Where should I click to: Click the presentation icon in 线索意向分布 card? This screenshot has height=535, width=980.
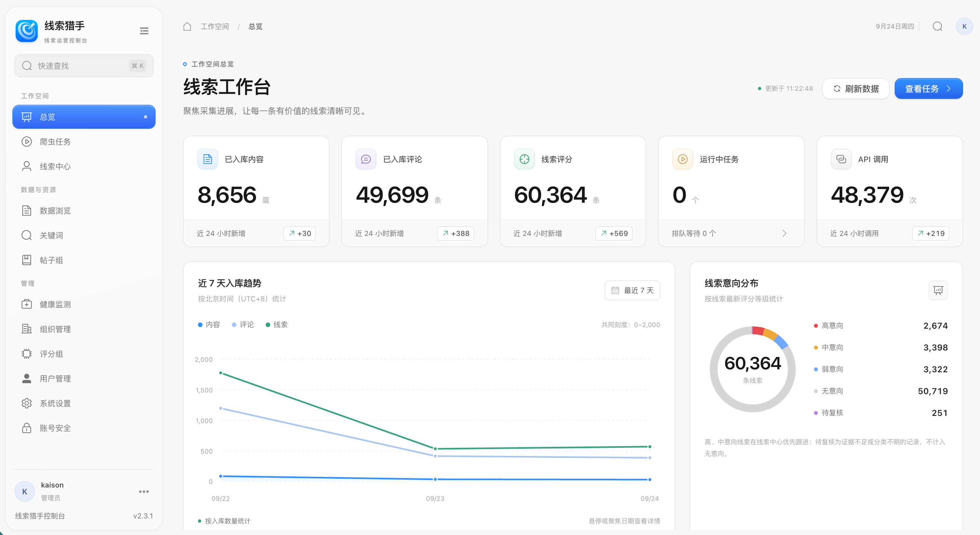tap(938, 291)
